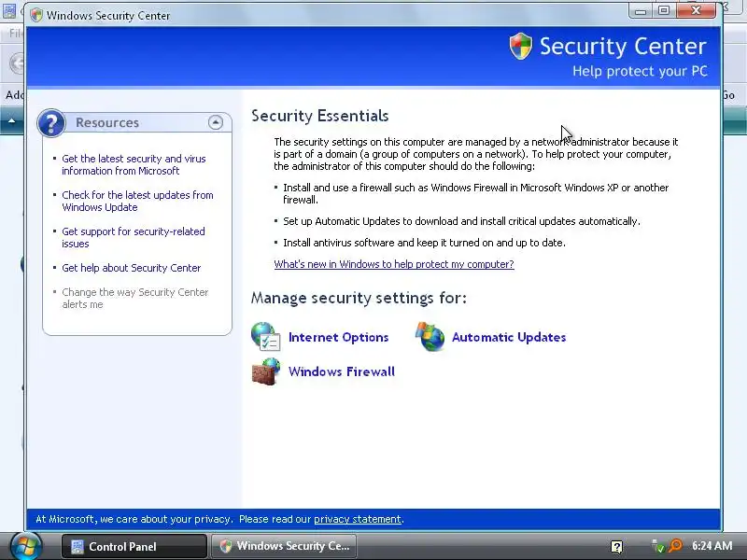747x560 pixels.
Task: Click the shield icon in window title bar
Action: (36, 15)
